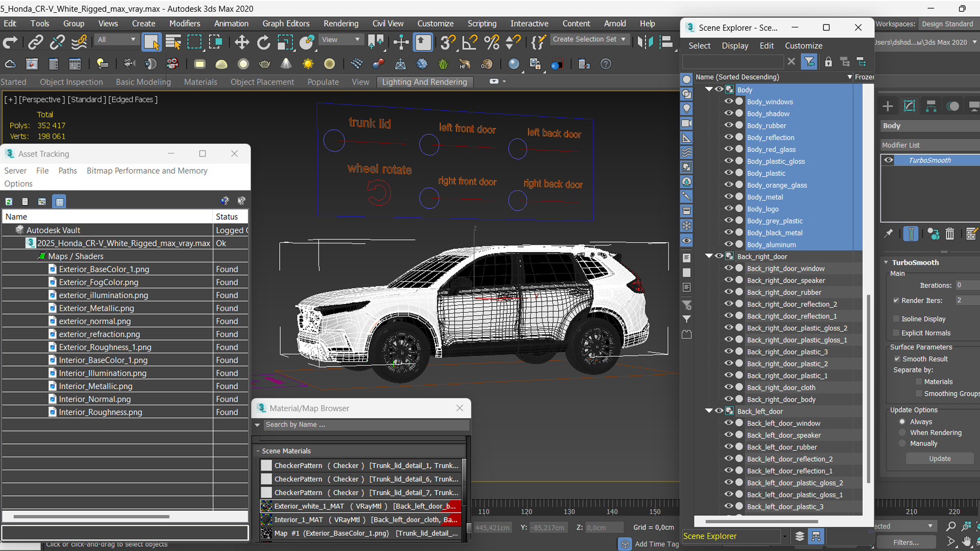Select first CheckerPattern Trunk_lid_detail_1 material
This screenshot has width=980, height=551.
360,466
